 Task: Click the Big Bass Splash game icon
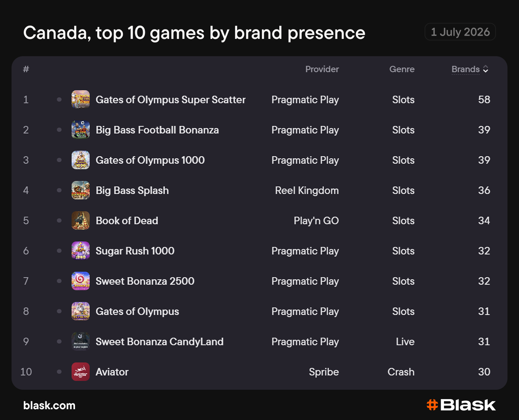tap(81, 190)
